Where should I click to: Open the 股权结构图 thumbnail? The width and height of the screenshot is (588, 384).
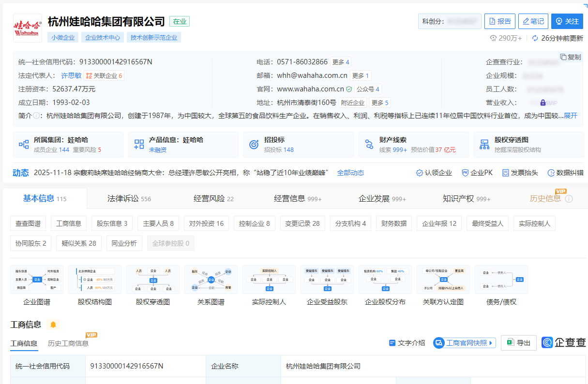(95, 285)
